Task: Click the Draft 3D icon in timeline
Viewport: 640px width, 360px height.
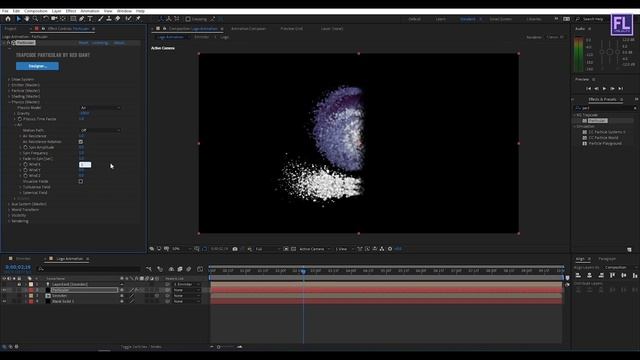Action: tap(160, 269)
